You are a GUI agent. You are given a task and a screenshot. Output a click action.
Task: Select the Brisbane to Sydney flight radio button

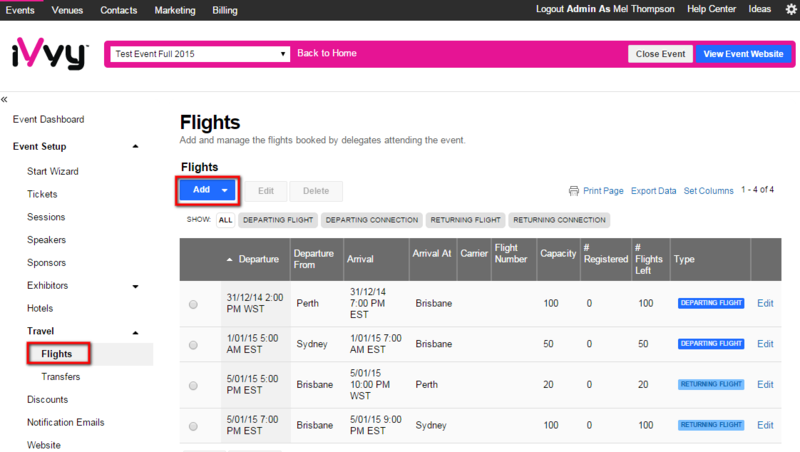pos(193,426)
